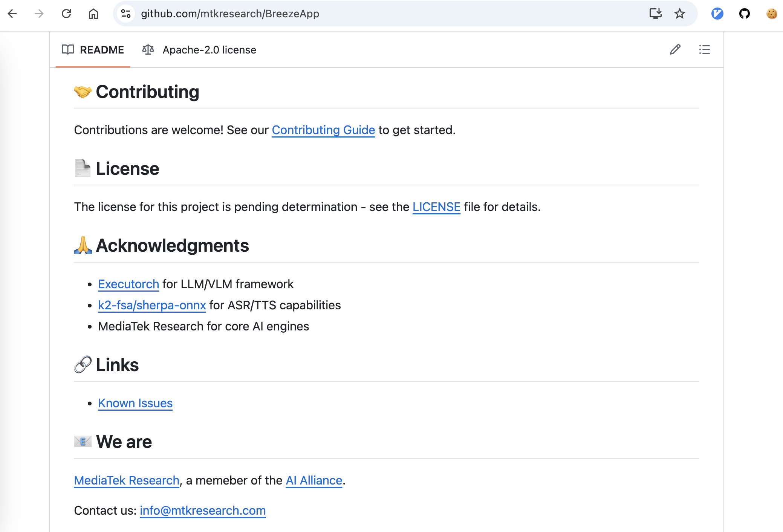
Task: Click the cookie extension icon
Action: 771,14
